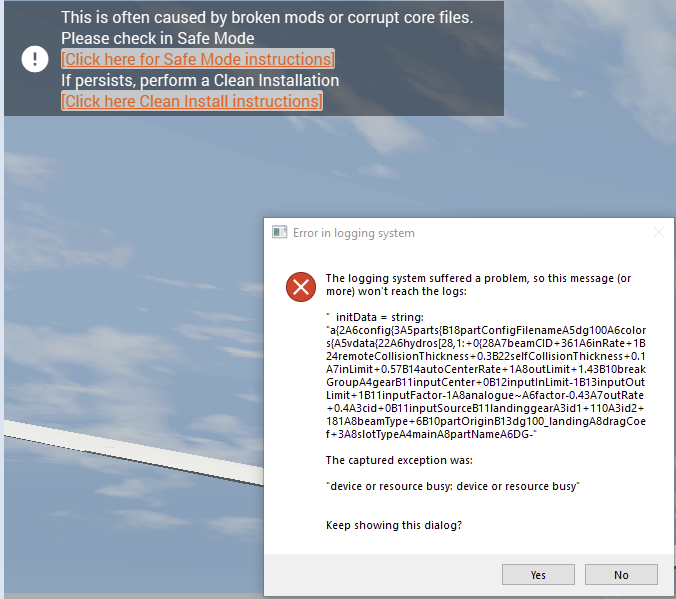The width and height of the screenshot is (676, 599).
Task: Click the white striped object in viewport
Action: click(x=134, y=450)
